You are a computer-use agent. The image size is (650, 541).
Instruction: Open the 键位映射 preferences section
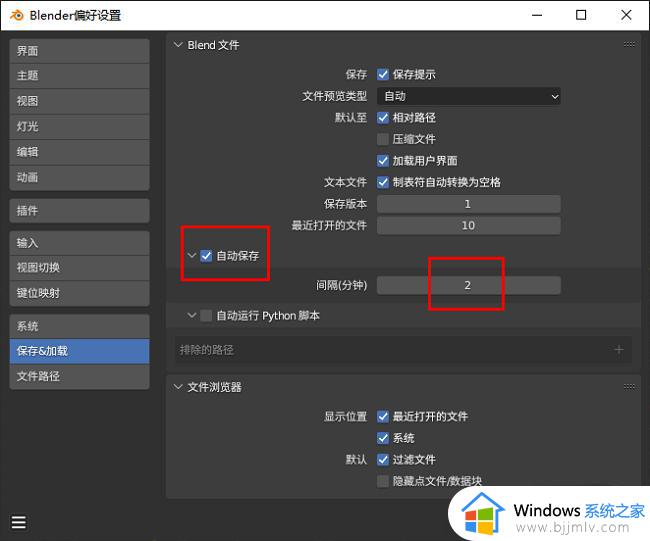coord(79,294)
